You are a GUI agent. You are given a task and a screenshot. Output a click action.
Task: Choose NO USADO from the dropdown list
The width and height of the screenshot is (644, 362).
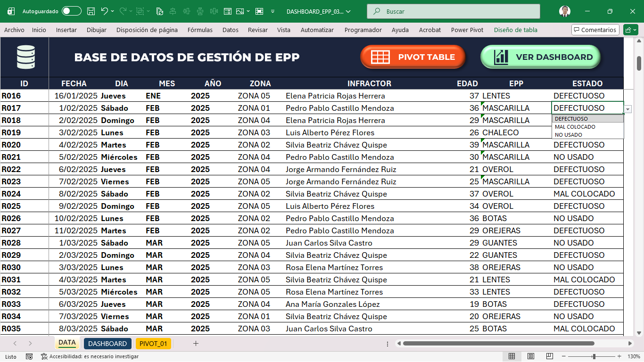[588, 135]
